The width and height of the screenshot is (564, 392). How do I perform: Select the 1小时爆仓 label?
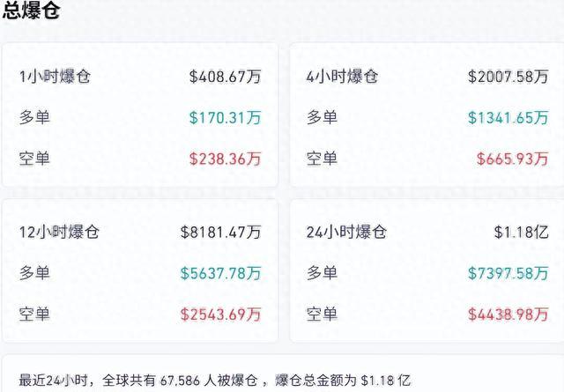pyautogui.click(x=55, y=76)
